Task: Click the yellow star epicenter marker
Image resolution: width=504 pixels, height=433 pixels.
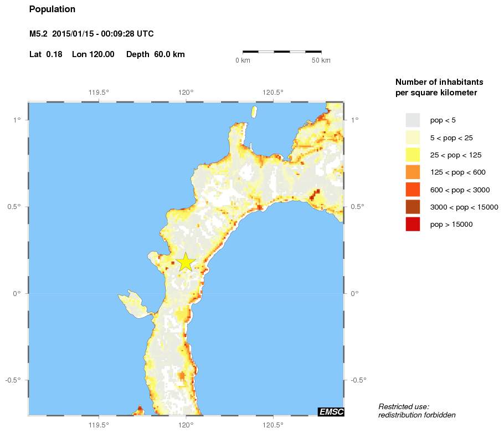Action: 186,262
